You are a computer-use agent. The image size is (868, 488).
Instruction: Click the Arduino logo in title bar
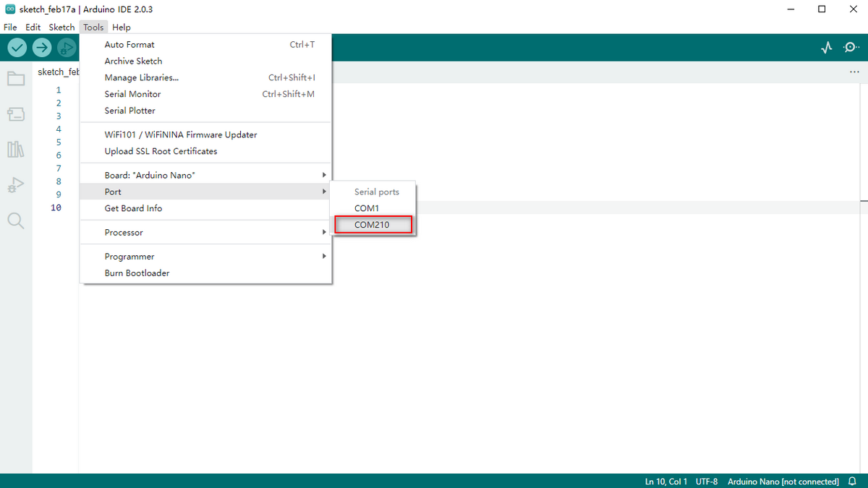pos(10,9)
